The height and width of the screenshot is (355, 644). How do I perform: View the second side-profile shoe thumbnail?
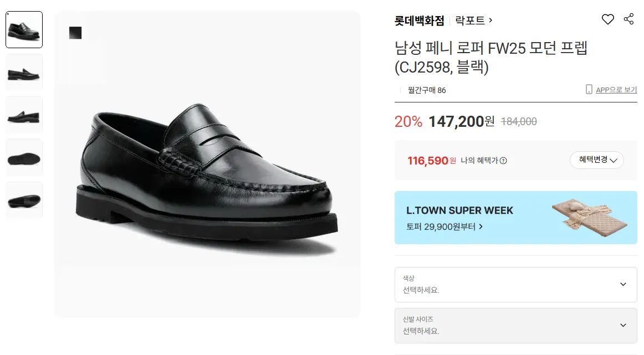pos(24,72)
